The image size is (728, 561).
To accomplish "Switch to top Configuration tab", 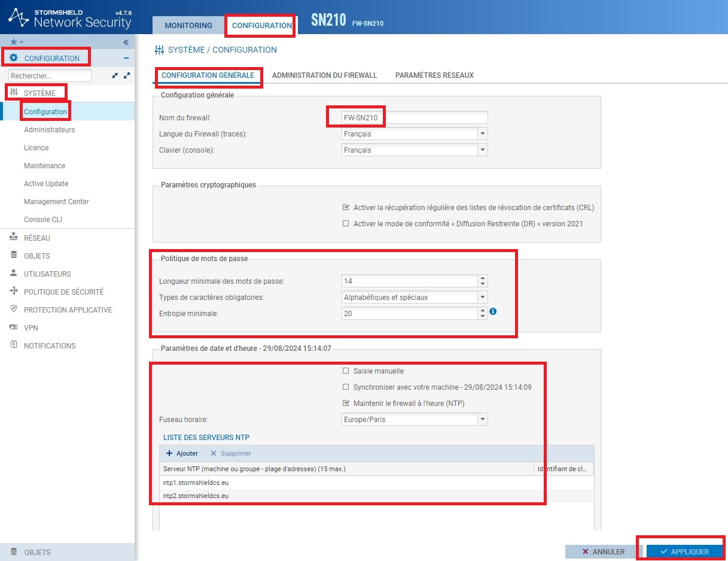I will point(262,25).
